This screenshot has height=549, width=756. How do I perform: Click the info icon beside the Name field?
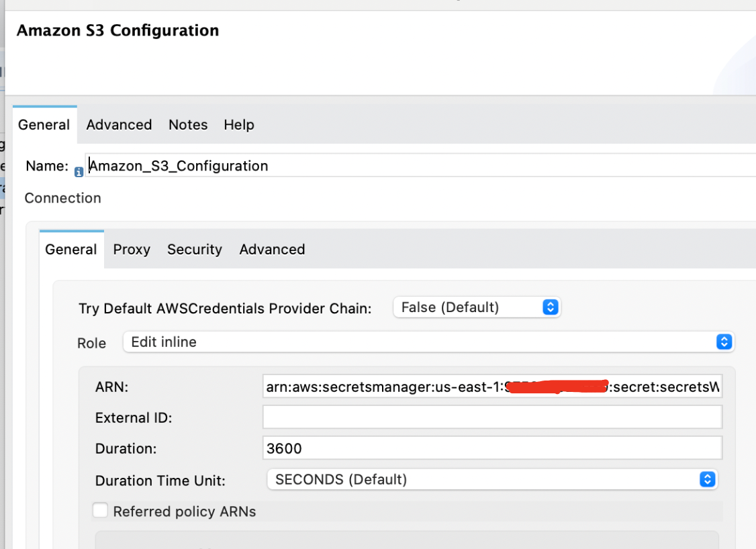coord(79,172)
